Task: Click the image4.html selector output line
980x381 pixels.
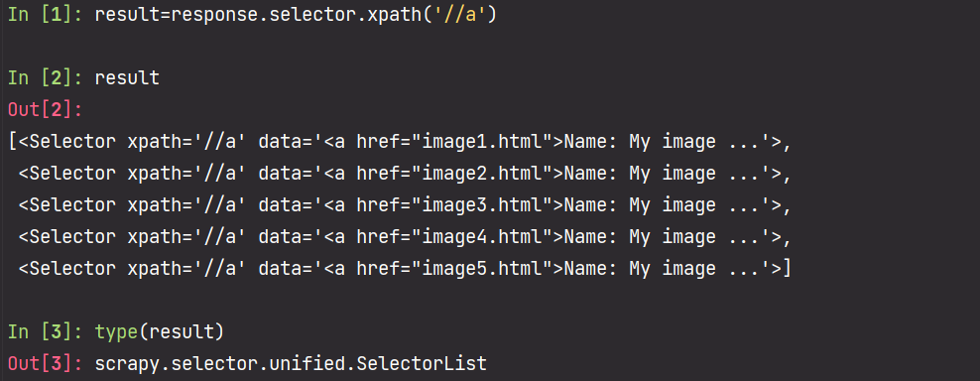Action: click(x=405, y=237)
